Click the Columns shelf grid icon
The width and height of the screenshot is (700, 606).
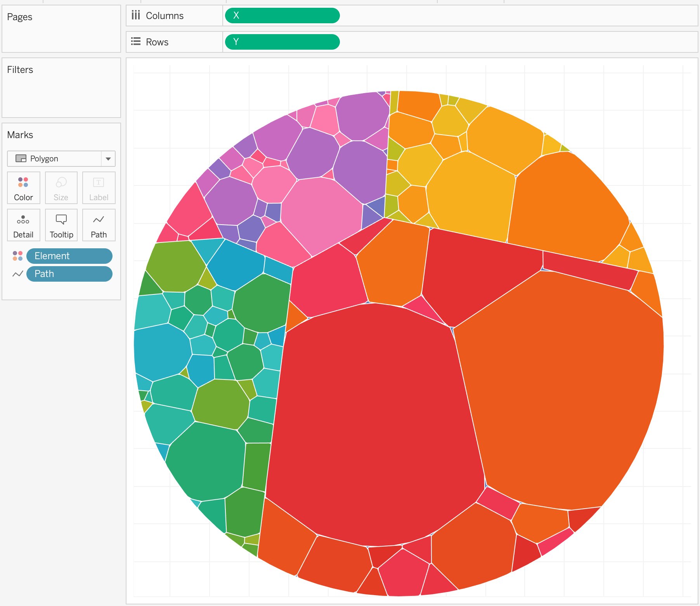pos(136,16)
